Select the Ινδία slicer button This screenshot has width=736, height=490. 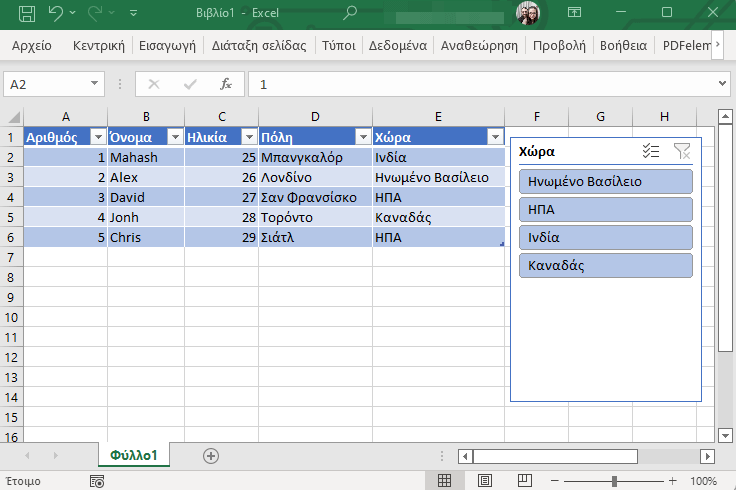(x=605, y=238)
